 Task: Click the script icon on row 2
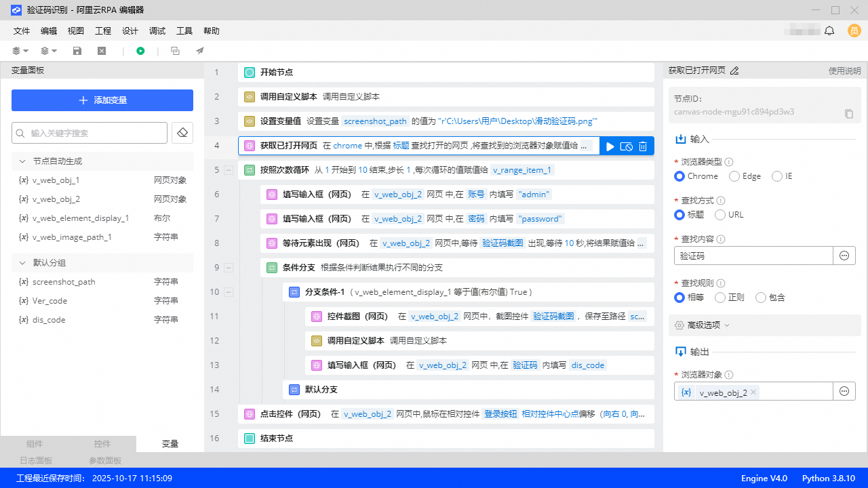pos(249,97)
